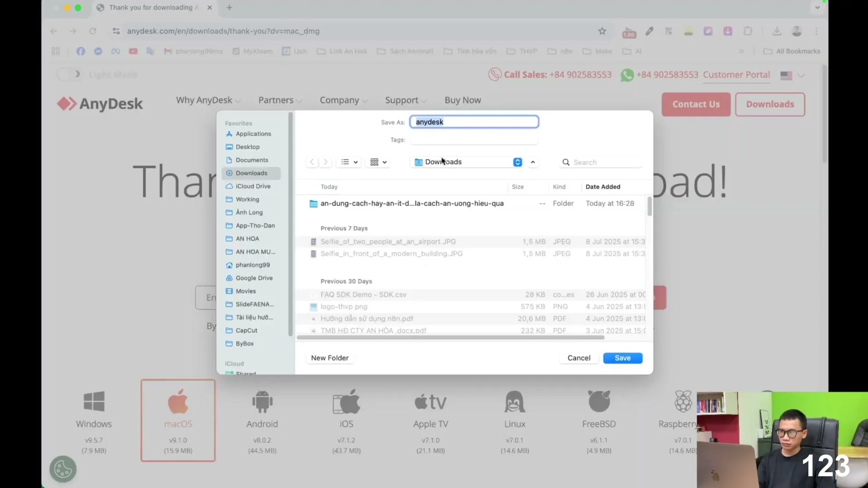Select ByBox folder in sidebar
868x488 pixels.
point(251,343)
